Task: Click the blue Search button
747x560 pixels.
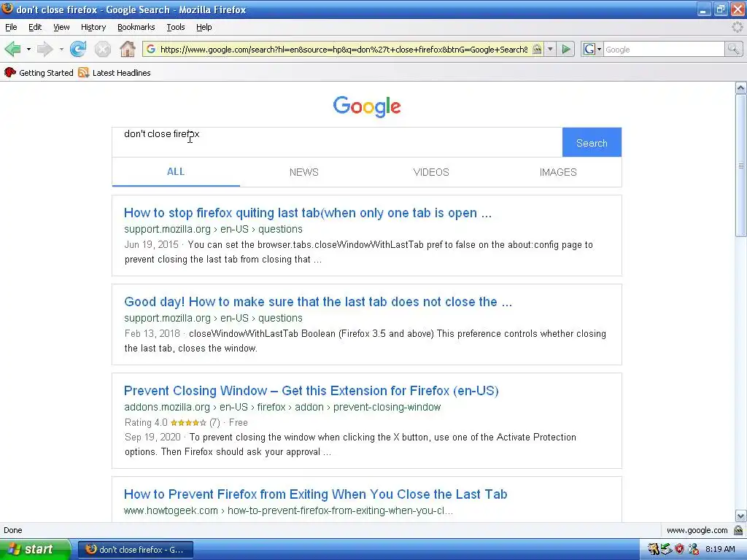Action: pos(592,142)
